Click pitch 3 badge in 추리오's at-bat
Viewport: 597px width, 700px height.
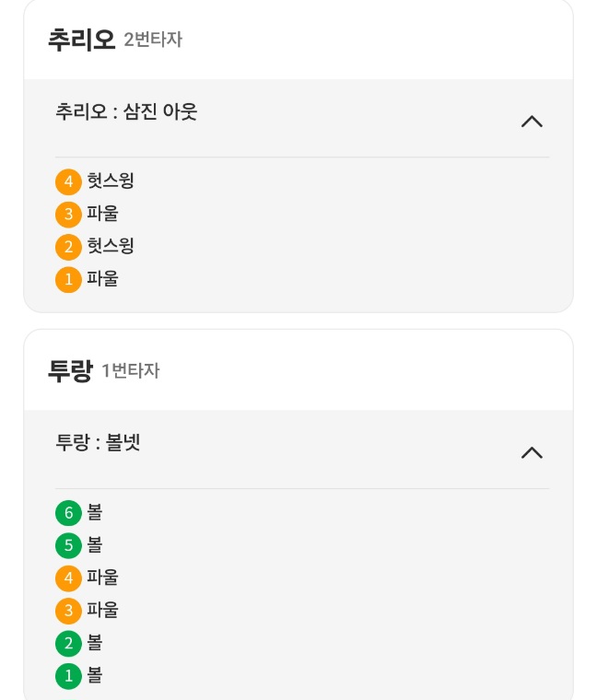click(68, 215)
